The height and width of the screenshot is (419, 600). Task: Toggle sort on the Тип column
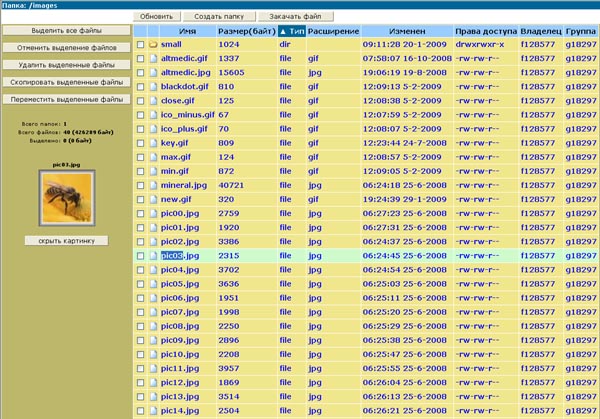(x=292, y=31)
